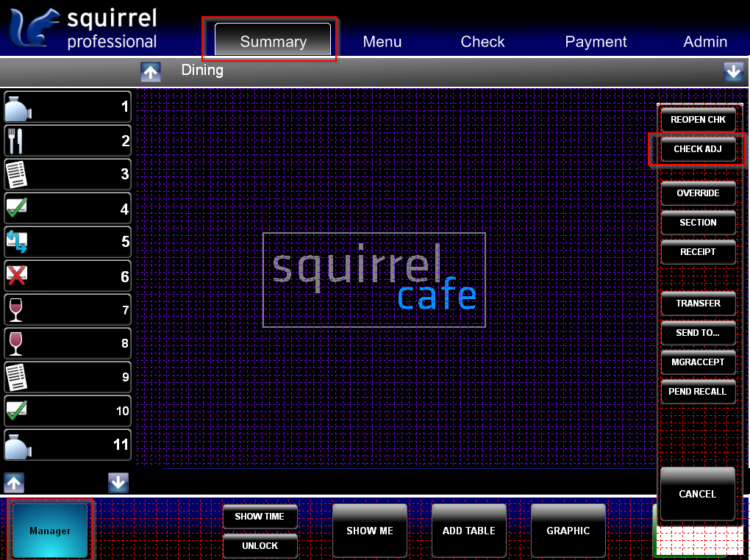This screenshot has width=750, height=560.
Task: Select the CHECK ADJ button
Action: tap(698, 149)
